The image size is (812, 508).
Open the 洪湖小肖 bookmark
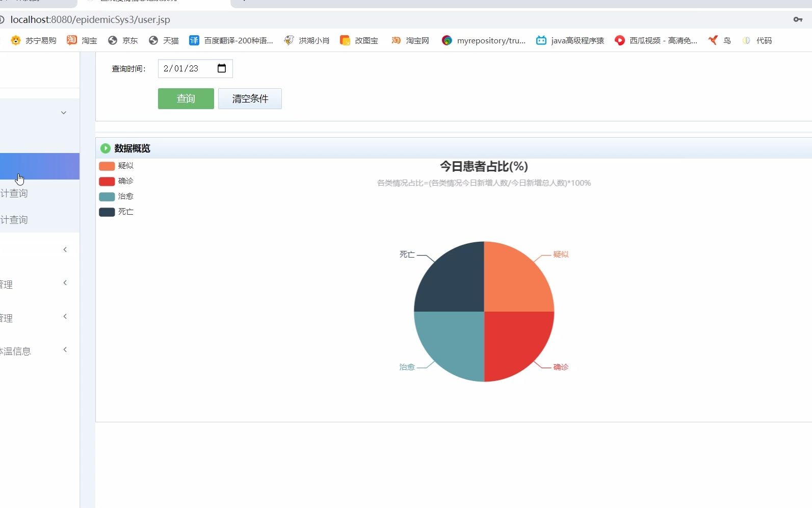pyautogui.click(x=307, y=40)
